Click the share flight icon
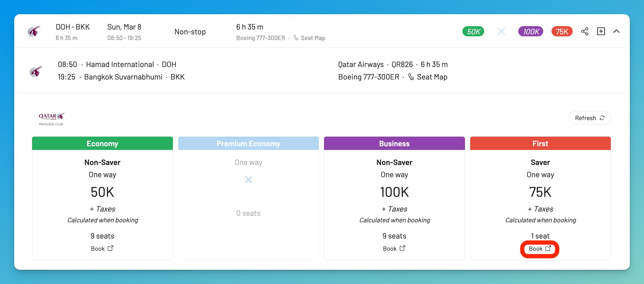The height and width of the screenshot is (284, 644). (585, 32)
